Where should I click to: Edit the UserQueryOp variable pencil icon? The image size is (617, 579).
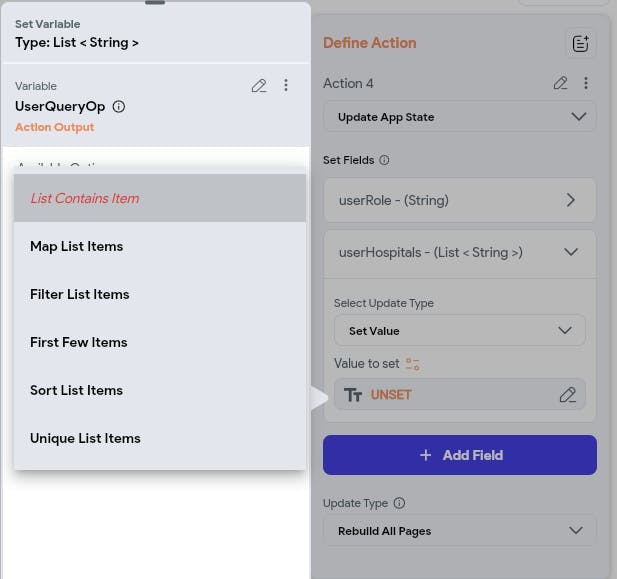coord(259,86)
